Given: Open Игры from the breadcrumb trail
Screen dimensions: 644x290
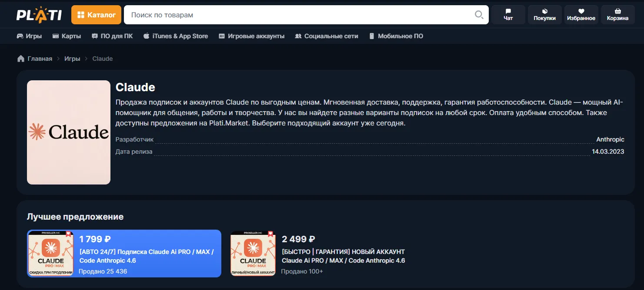Looking at the screenshot, I should coord(73,58).
